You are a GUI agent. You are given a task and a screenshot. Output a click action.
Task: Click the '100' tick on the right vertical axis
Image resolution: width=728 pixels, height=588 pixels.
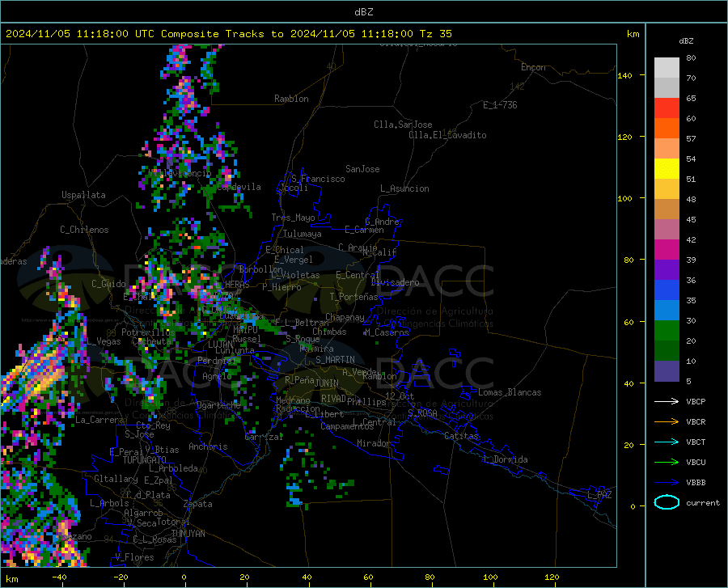click(x=624, y=199)
